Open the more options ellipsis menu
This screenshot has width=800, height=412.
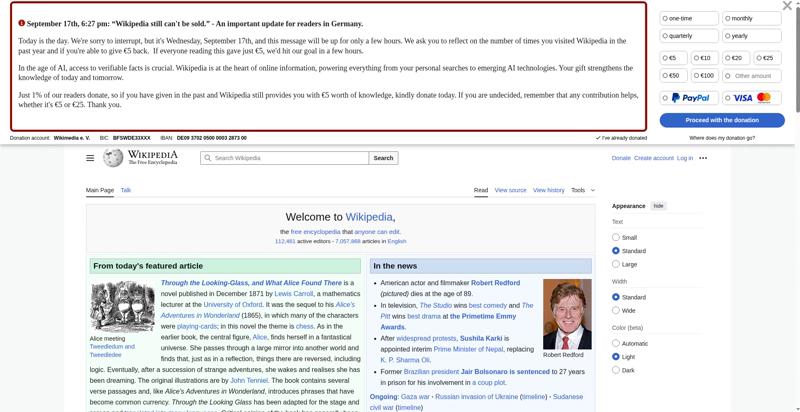tap(703, 158)
